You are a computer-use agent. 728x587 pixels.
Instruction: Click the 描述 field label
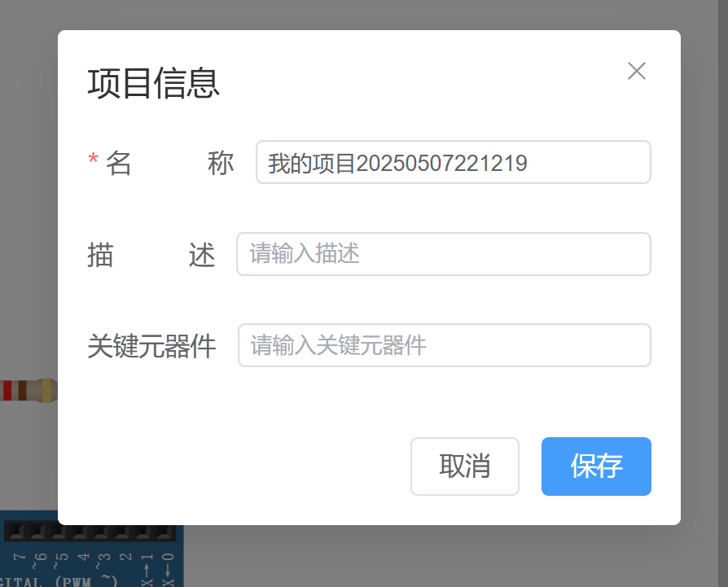[x=151, y=255]
